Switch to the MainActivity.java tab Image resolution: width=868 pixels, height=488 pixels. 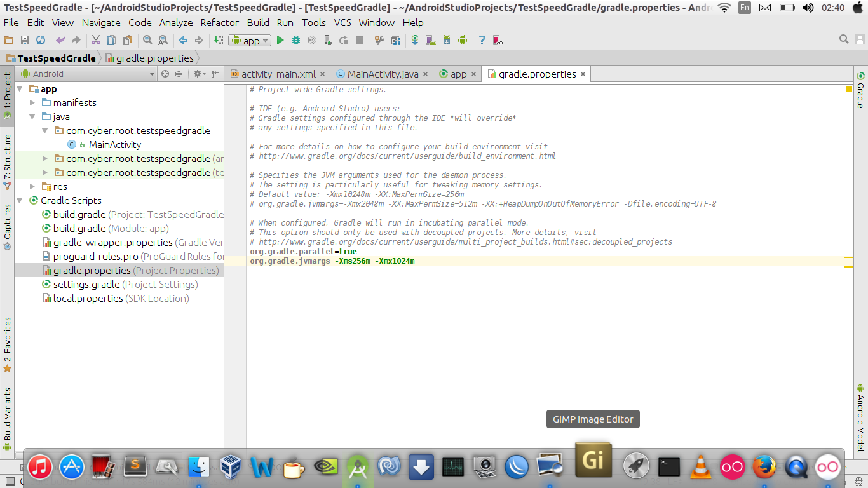click(x=382, y=73)
